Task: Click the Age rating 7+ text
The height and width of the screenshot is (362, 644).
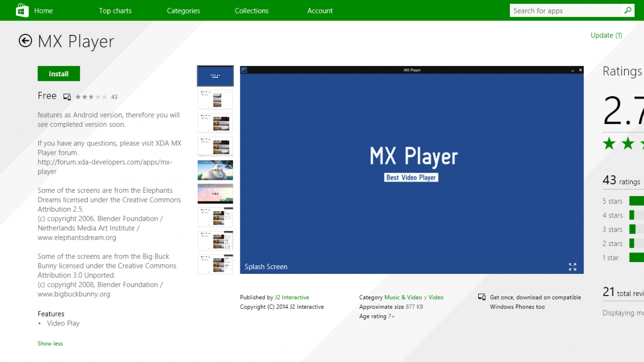Action: point(377,317)
